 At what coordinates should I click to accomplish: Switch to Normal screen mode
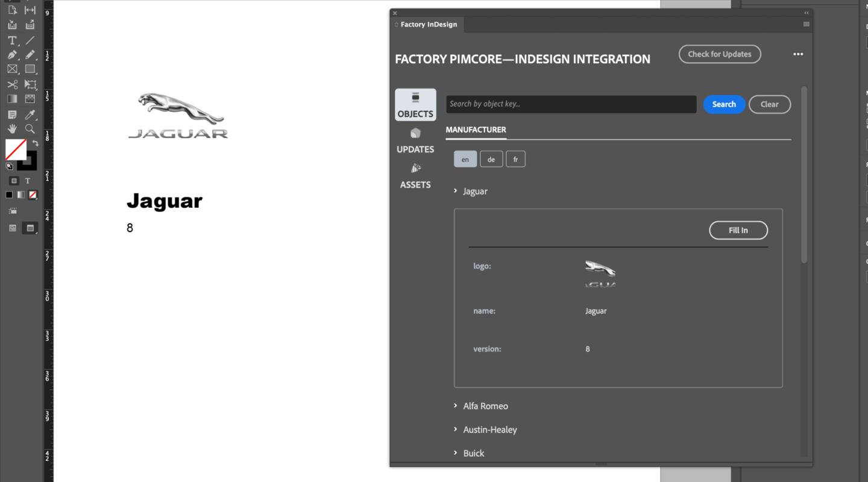pyautogui.click(x=13, y=228)
